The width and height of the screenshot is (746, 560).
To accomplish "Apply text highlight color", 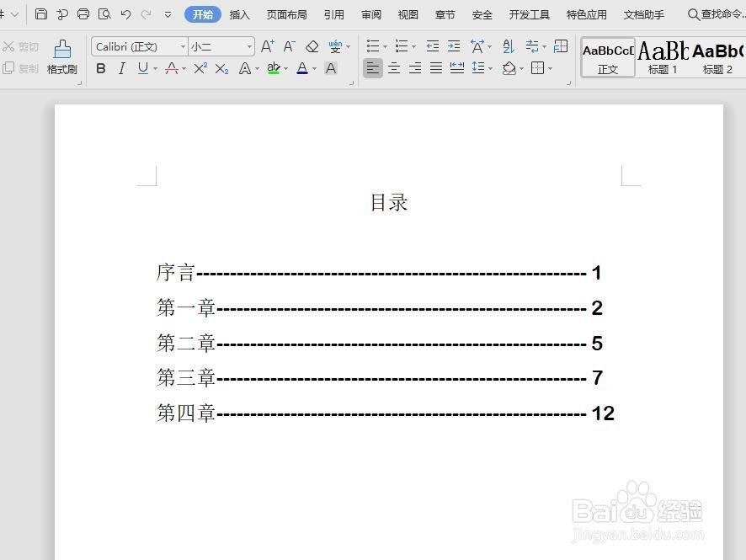I will pos(274,68).
